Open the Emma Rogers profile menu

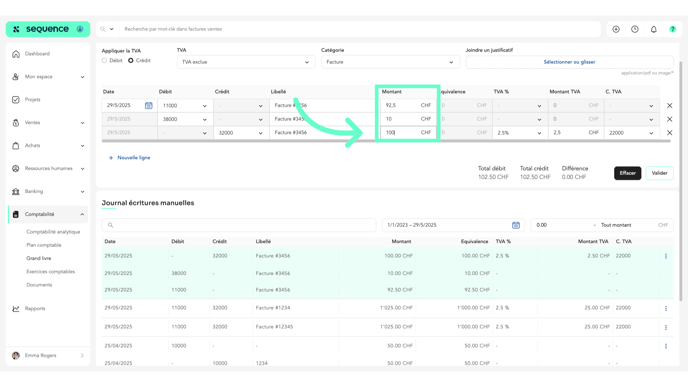click(48, 355)
